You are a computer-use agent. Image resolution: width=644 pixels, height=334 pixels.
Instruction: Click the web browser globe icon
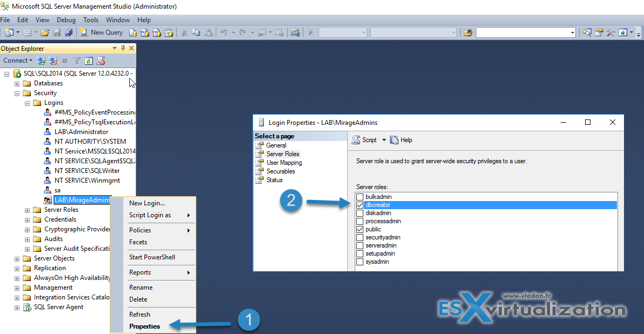tap(623, 32)
